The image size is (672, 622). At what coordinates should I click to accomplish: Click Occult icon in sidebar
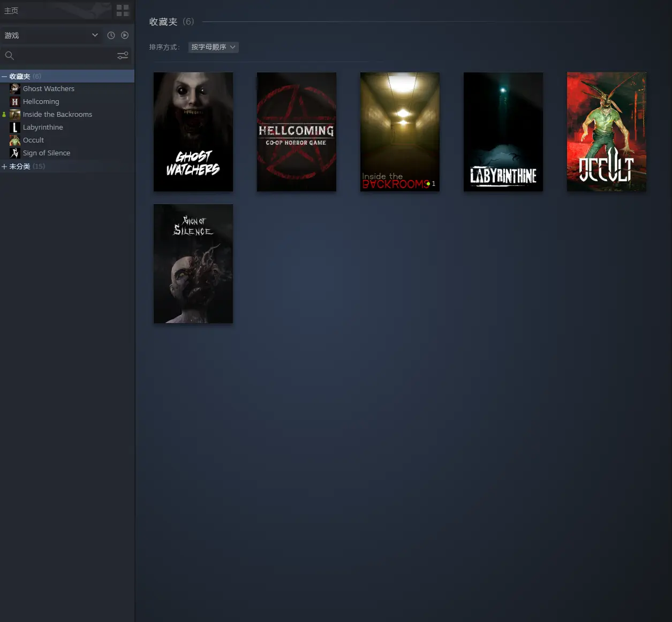pos(15,140)
